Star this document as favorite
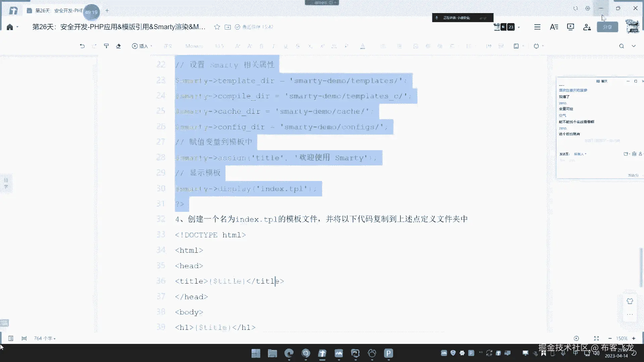644x362 pixels. pos(217,27)
